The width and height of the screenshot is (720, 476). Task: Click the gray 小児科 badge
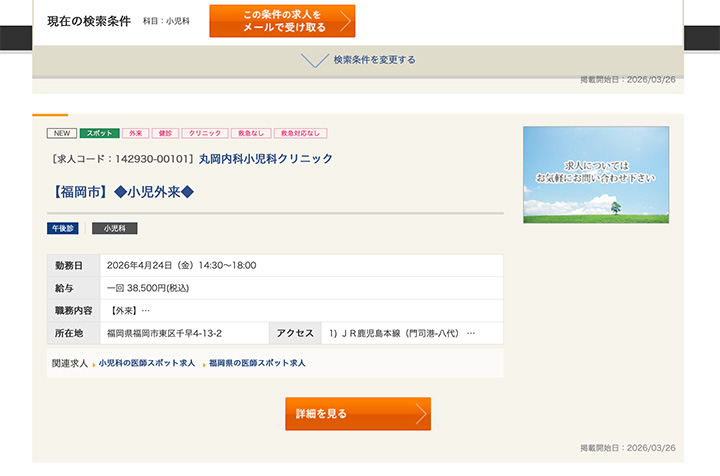tap(114, 228)
